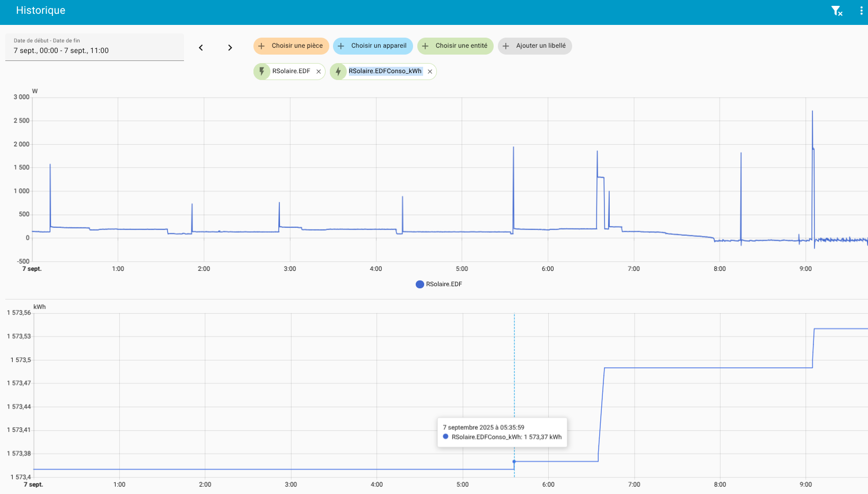The image size is (868, 494).
Task: Click the Historique page title
Action: click(41, 11)
